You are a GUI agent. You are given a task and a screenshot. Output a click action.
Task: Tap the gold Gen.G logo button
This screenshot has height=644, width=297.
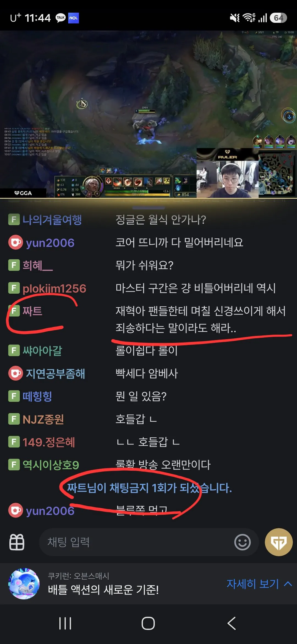279,542
